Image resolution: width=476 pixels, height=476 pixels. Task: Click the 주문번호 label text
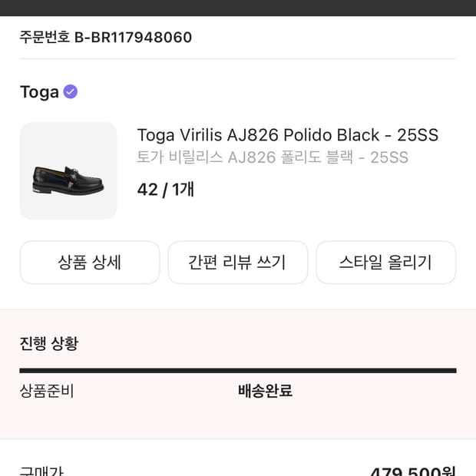click(x=45, y=37)
